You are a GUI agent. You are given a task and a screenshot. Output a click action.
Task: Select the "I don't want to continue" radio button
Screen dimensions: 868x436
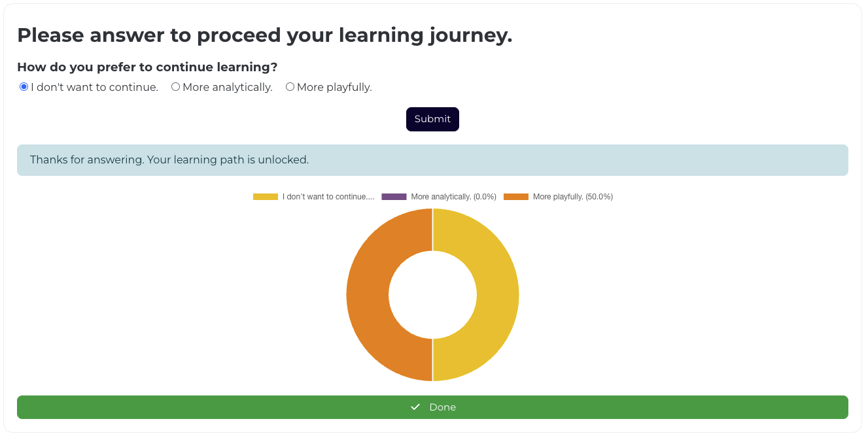(24, 87)
